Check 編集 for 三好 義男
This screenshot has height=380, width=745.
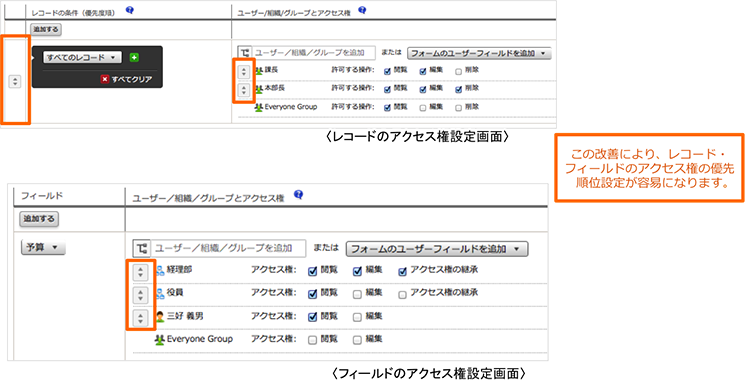click(x=357, y=317)
